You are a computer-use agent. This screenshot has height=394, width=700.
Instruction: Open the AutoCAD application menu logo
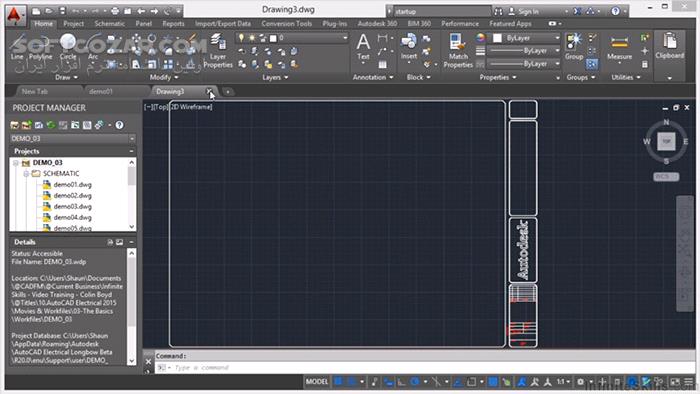coord(15,15)
